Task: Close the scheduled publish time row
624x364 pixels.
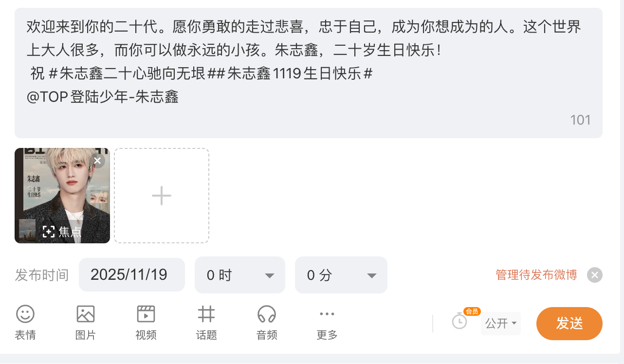Action: 594,275
